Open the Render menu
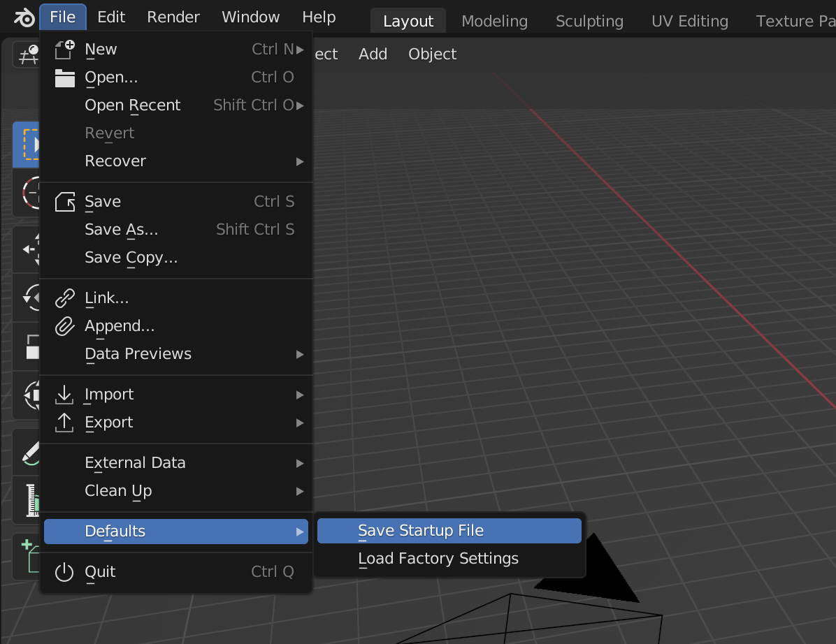 click(173, 17)
